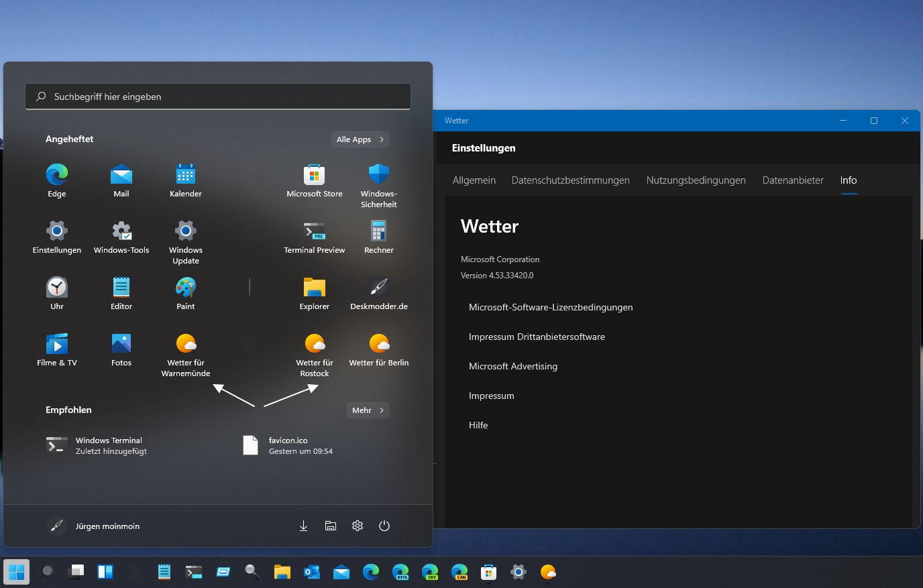The width and height of the screenshot is (923, 588).
Task: Open the Wetter für Warnemünde tile
Action: pyautogui.click(x=186, y=355)
